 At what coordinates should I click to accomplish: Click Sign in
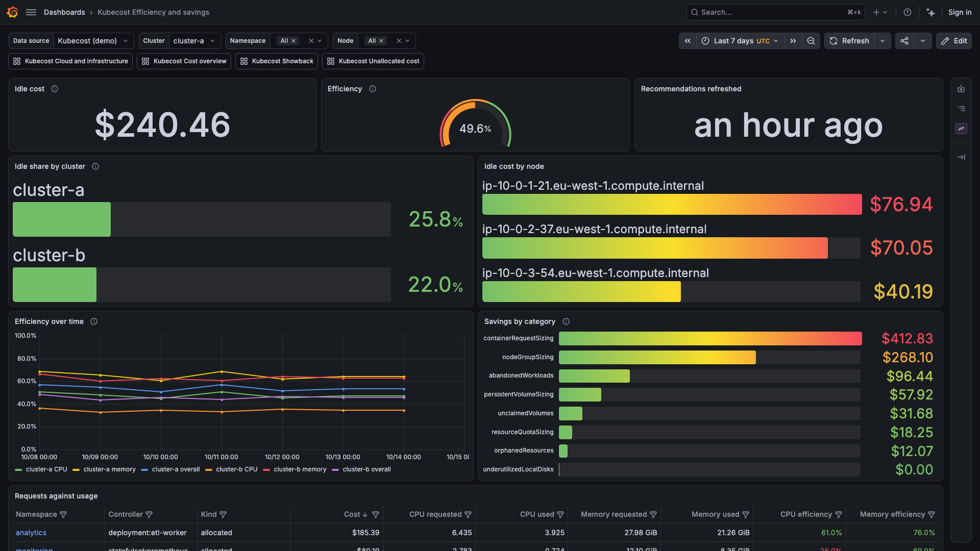pyautogui.click(x=960, y=12)
